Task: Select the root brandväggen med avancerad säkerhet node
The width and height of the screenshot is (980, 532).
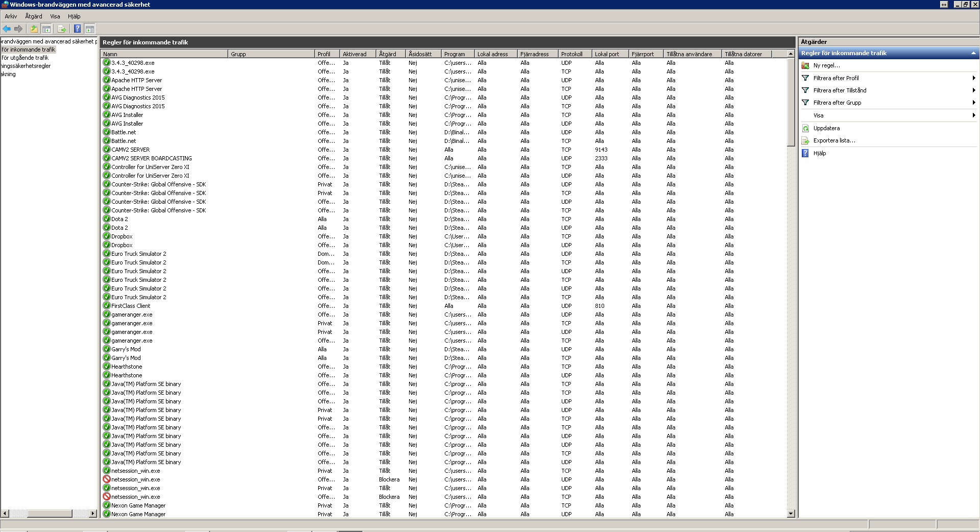Action: (x=49, y=41)
